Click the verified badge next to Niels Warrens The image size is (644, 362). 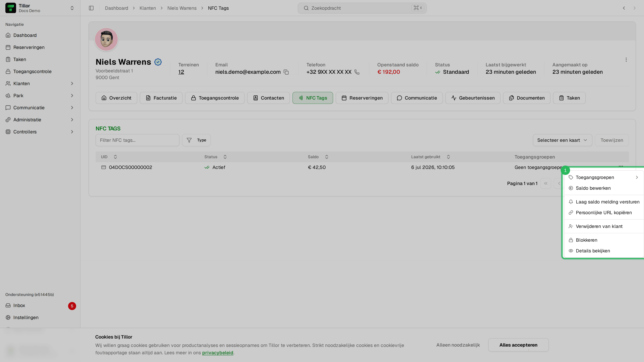(158, 62)
